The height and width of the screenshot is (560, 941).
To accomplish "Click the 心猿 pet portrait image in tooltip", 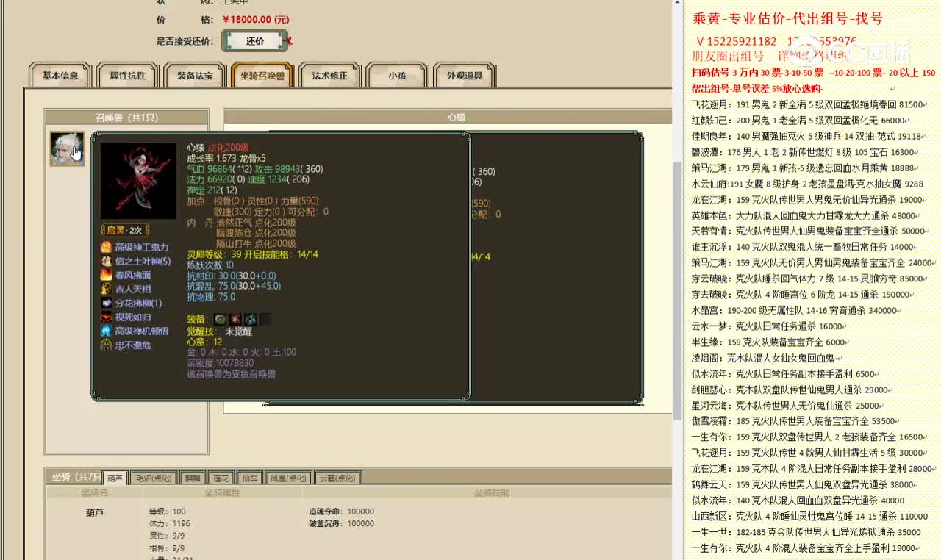I will (x=138, y=181).
